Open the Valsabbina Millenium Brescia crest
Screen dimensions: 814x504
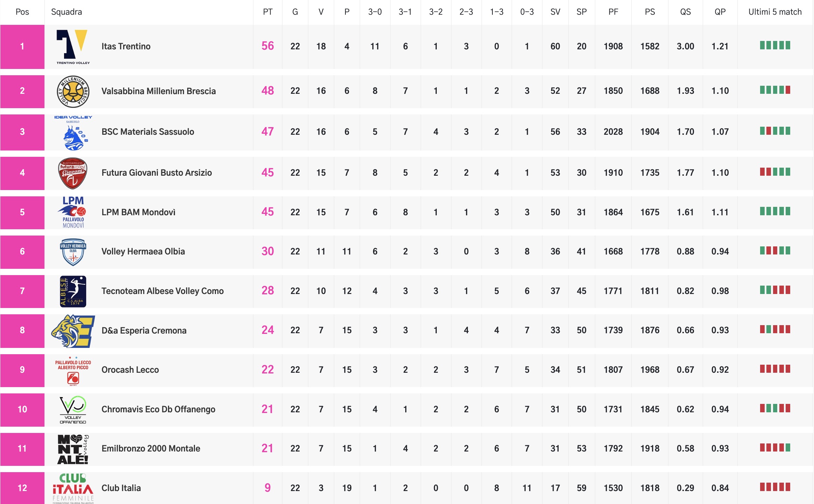pos(73,91)
